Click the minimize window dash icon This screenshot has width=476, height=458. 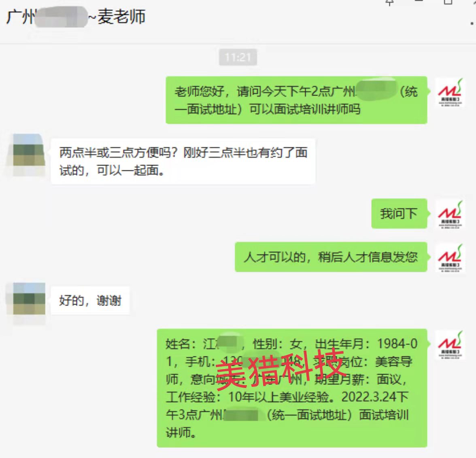click(x=419, y=1)
